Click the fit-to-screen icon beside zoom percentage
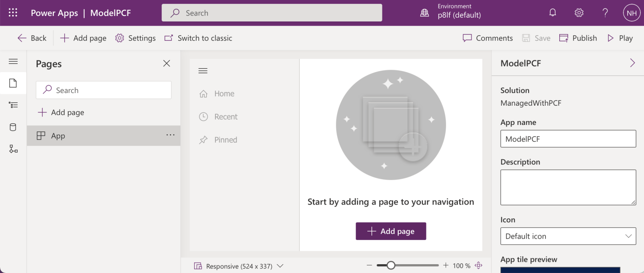 point(478,265)
